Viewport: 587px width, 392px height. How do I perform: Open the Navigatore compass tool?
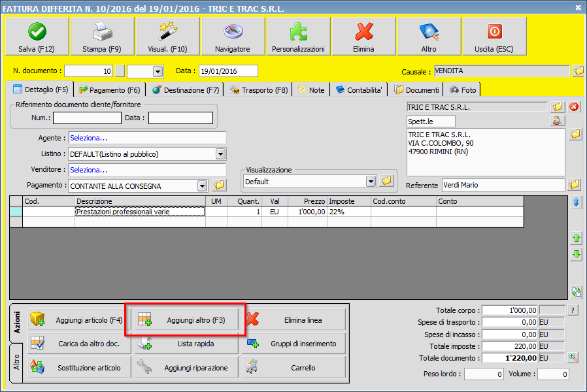(233, 37)
